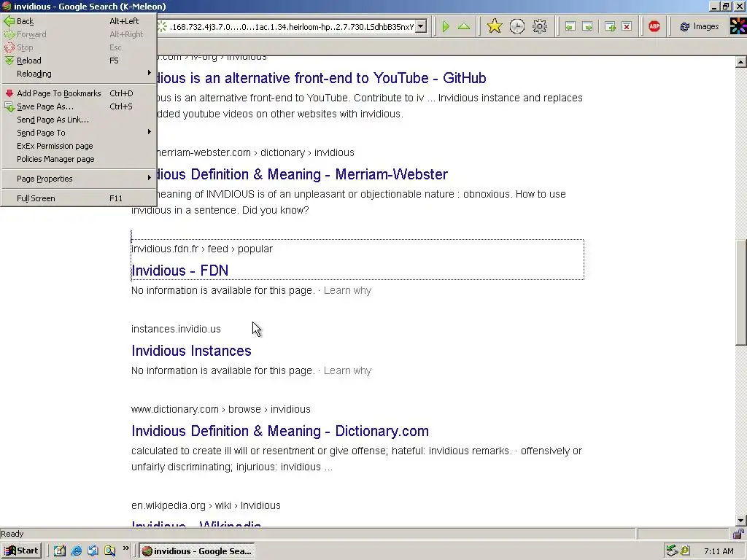Click into the URL address field

pyautogui.click(x=292, y=27)
